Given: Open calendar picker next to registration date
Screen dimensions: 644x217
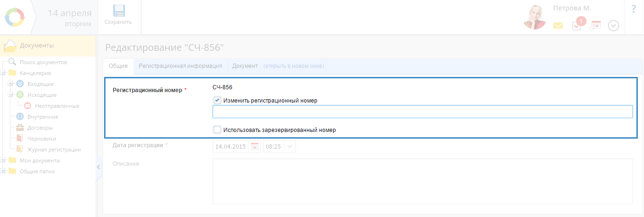Looking at the screenshot, I should pyautogui.click(x=255, y=146).
